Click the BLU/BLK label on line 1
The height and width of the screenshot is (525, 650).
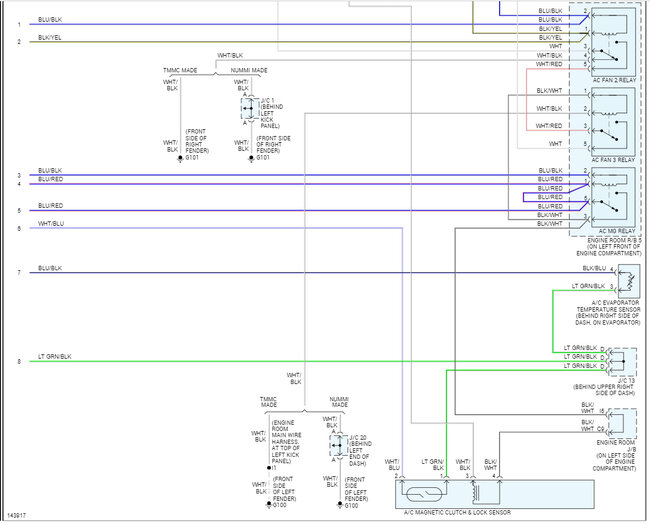click(x=50, y=19)
